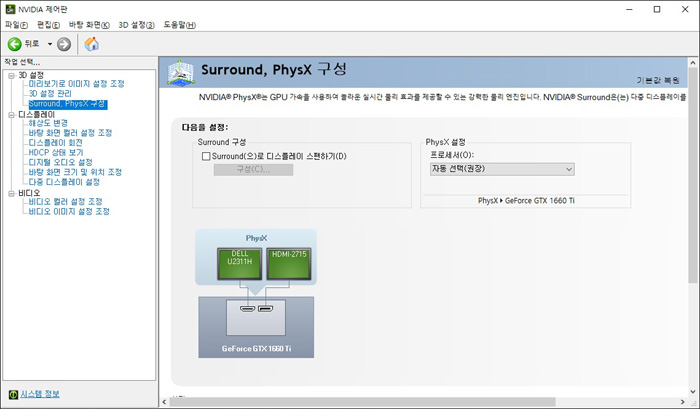
Task: Open 다중 디스플레이 설정 tree item
Action: 64,182
